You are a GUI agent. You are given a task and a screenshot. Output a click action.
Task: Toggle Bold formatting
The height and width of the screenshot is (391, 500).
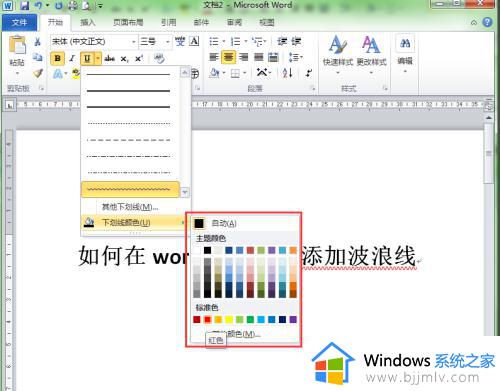(57, 58)
